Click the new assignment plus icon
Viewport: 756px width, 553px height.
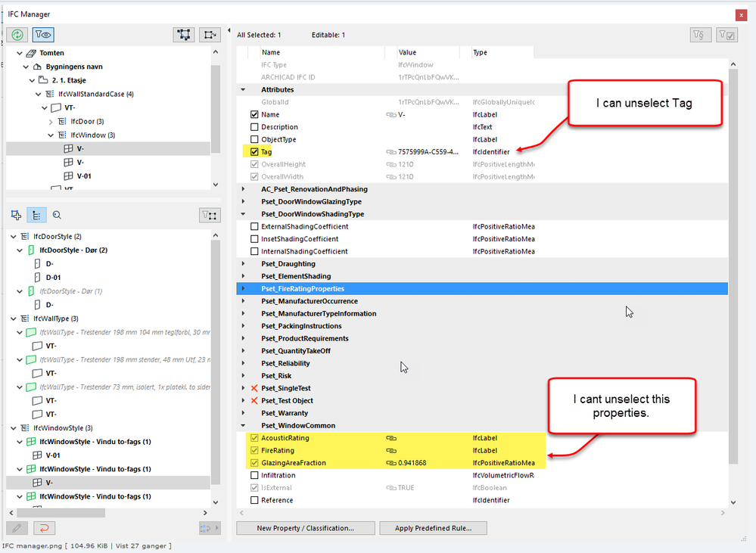point(16,215)
